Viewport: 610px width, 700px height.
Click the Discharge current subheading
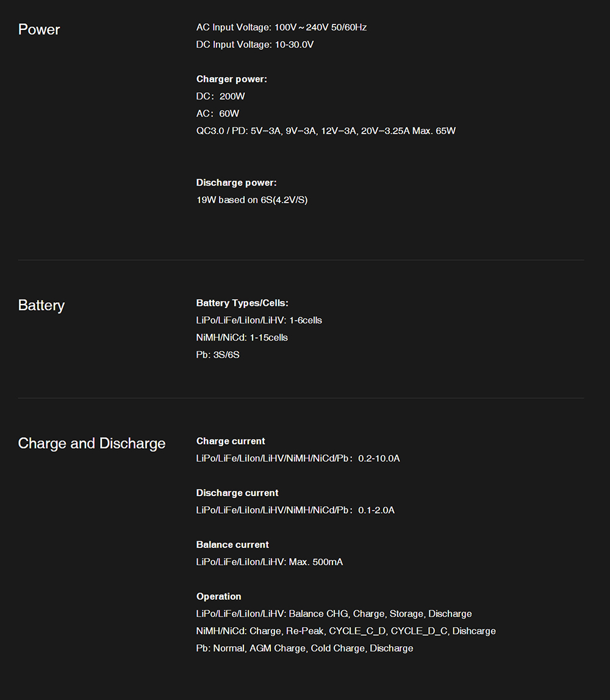point(237,493)
